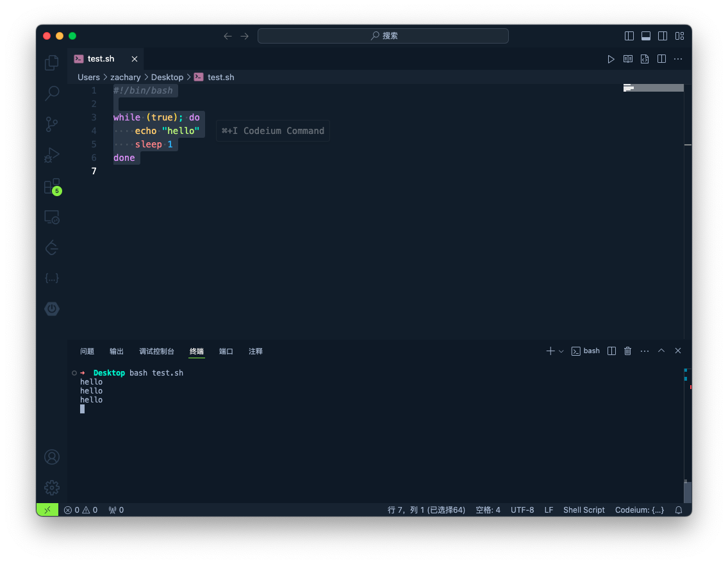The image size is (728, 564).
Task: Click the UTF-8 encoding status item
Action: click(x=522, y=510)
